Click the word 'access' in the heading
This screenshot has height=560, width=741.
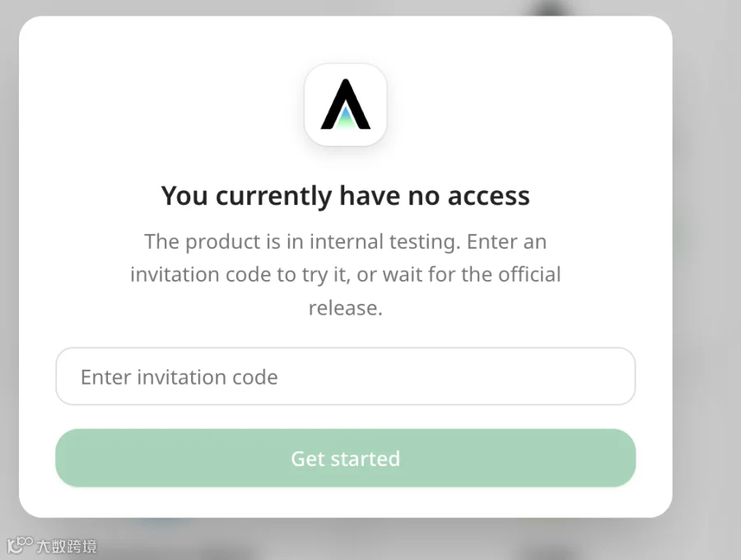tap(488, 197)
